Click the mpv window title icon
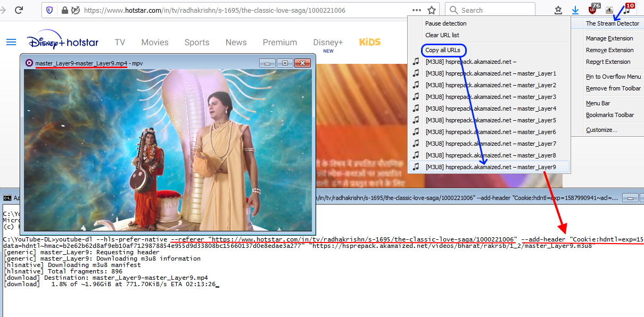Image resolution: width=644 pixels, height=317 pixels. [x=29, y=63]
